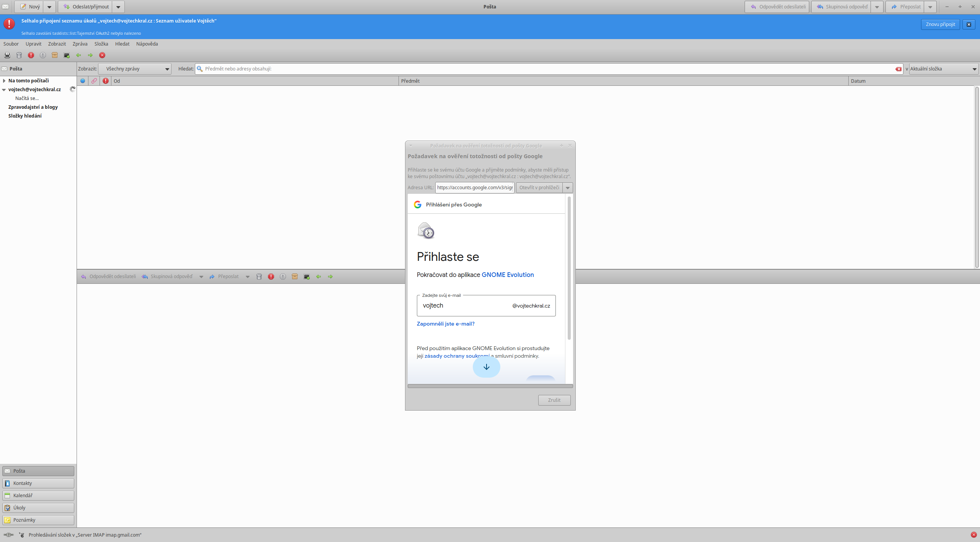This screenshot has width=980, height=542.
Task: Clear search using red icon in search field
Action: [x=898, y=69]
